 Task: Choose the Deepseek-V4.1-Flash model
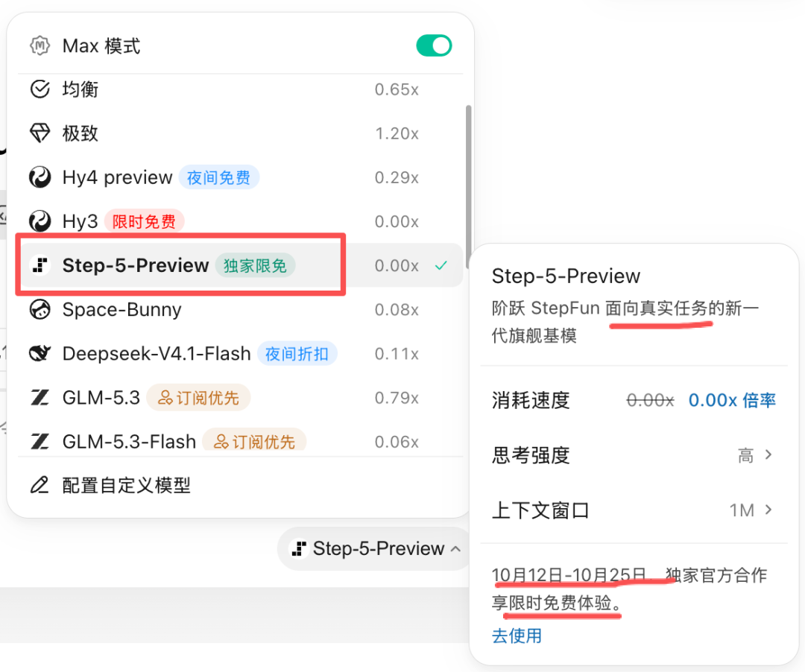(x=240, y=353)
